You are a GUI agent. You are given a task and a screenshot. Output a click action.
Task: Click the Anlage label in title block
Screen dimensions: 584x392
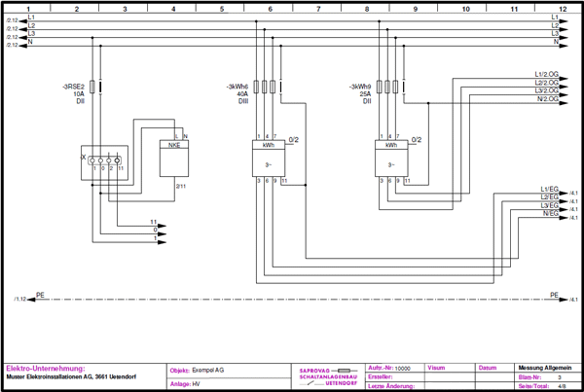[180, 384]
